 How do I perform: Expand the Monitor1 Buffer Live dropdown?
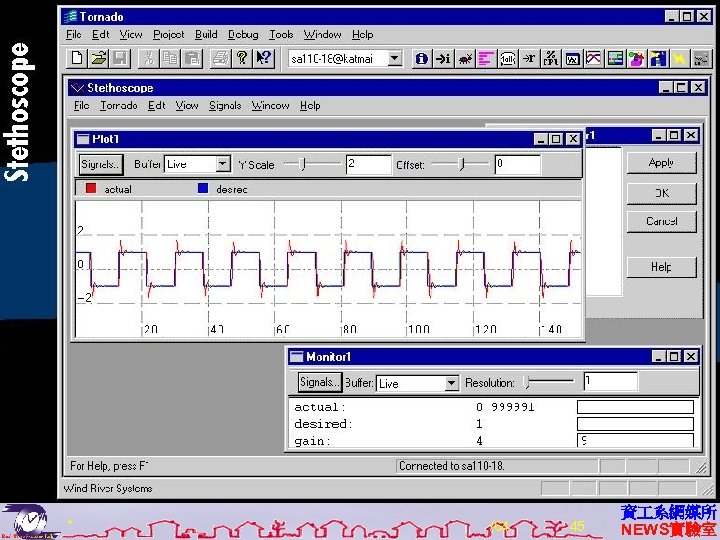click(x=451, y=383)
